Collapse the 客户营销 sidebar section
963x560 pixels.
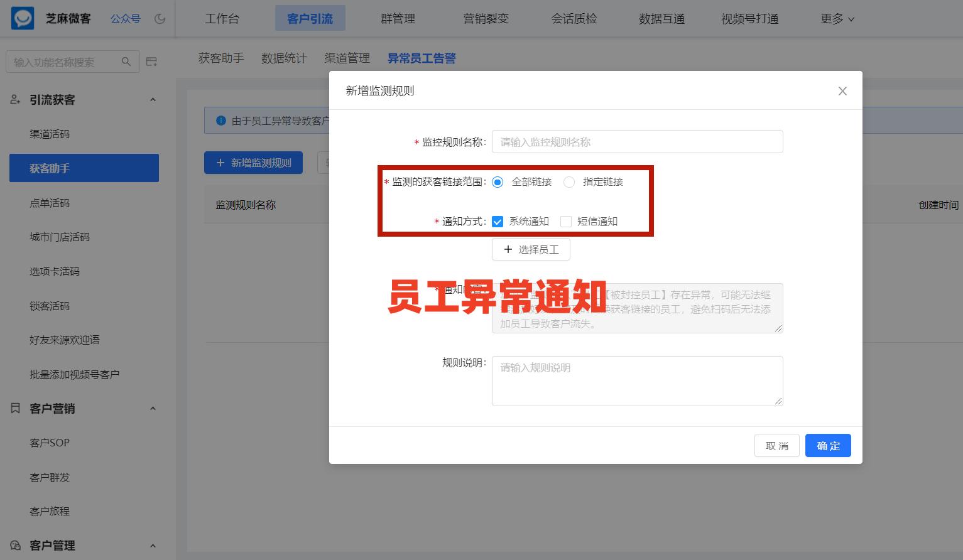pos(153,408)
